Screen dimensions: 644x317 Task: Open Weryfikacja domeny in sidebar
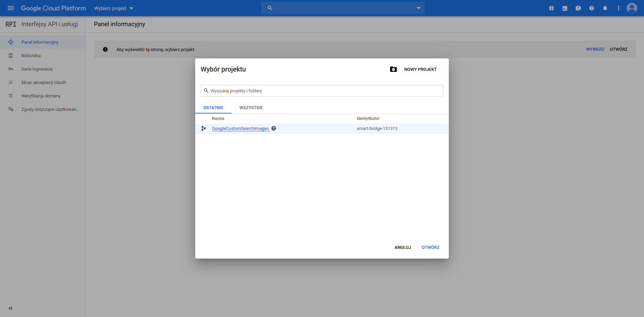tap(43, 96)
